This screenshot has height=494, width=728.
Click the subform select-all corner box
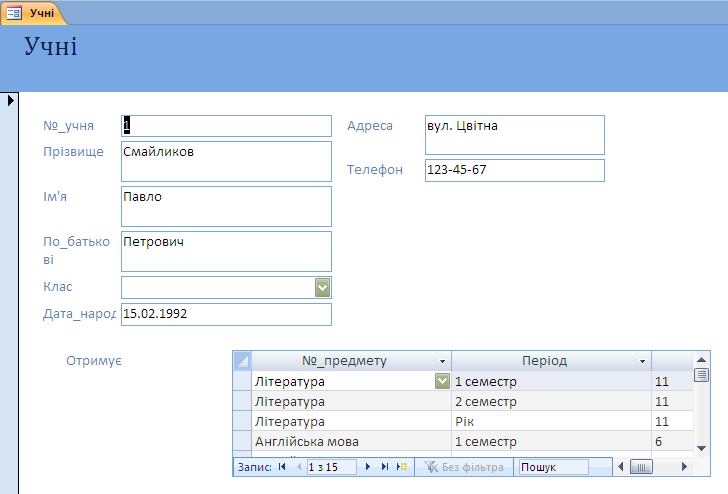[242, 361]
